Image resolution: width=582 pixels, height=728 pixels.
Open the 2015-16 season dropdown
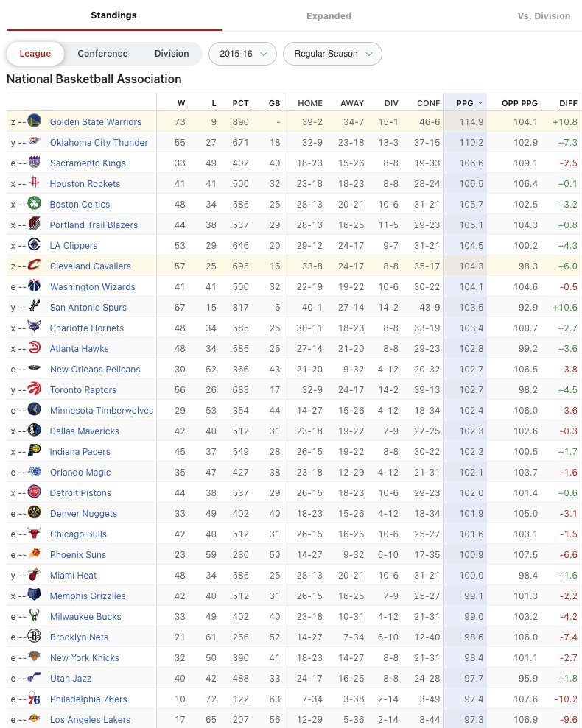coord(242,54)
